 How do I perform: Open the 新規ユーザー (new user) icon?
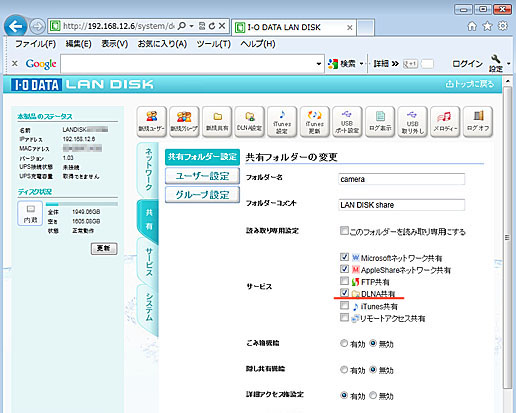click(x=152, y=122)
